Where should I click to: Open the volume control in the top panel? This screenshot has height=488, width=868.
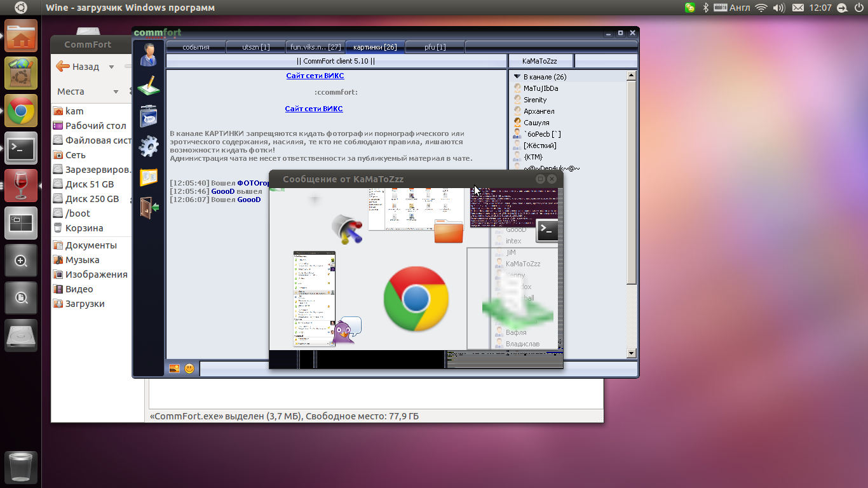pyautogui.click(x=778, y=8)
